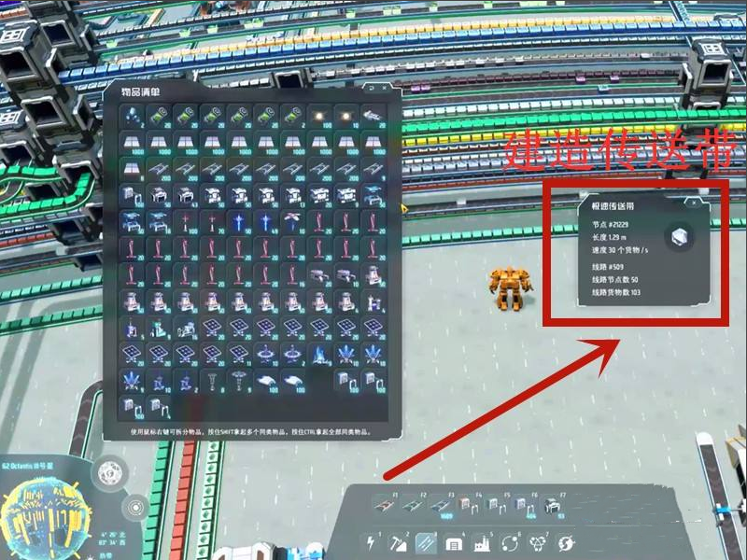Pick up the storage box stack of 13
Screen dimensions: 747x560
pos(293,195)
